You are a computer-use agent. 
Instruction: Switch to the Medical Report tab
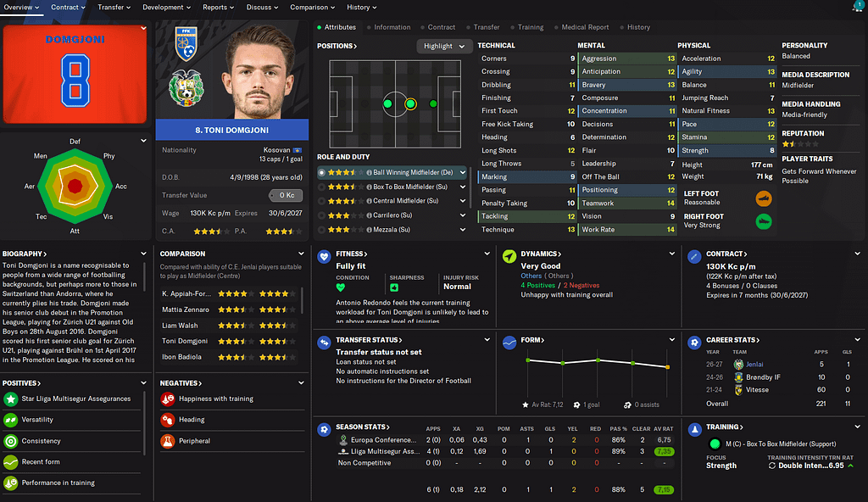coord(585,27)
